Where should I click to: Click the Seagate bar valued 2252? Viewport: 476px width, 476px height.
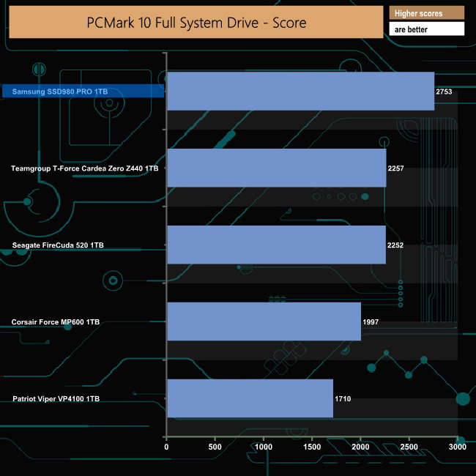(x=277, y=245)
